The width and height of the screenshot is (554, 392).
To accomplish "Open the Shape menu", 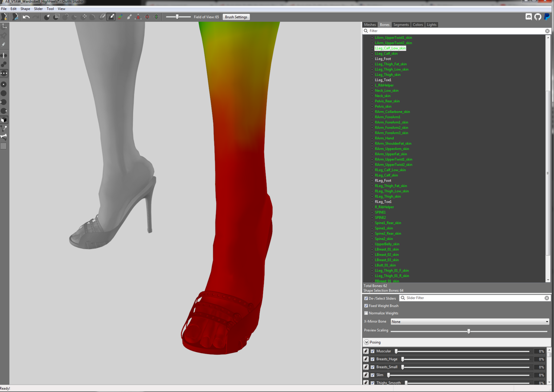I will pos(25,9).
